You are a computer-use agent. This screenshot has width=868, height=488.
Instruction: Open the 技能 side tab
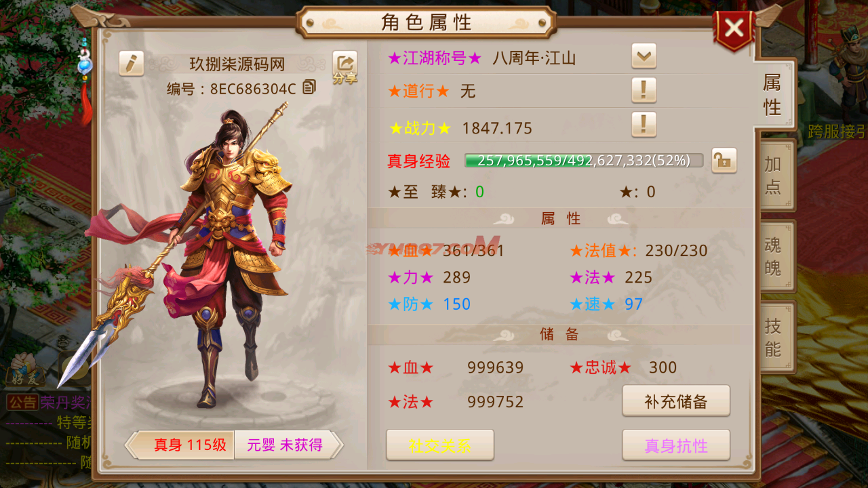[x=774, y=338]
